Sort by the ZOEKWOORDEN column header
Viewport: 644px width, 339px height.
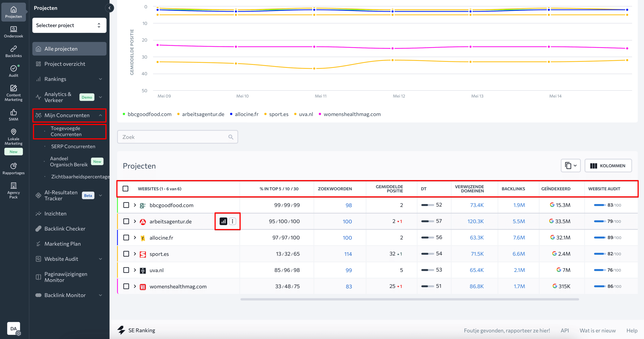click(335, 189)
